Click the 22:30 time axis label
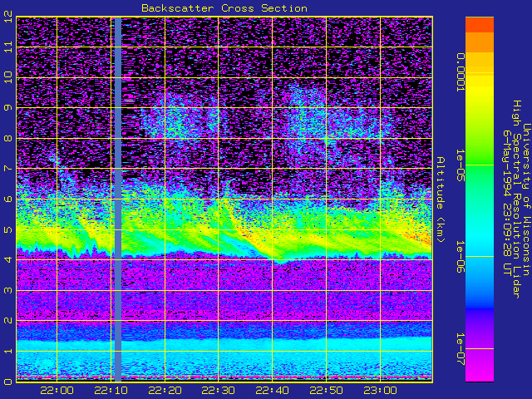The height and width of the screenshot is (399, 532). click(x=219, y=391)
